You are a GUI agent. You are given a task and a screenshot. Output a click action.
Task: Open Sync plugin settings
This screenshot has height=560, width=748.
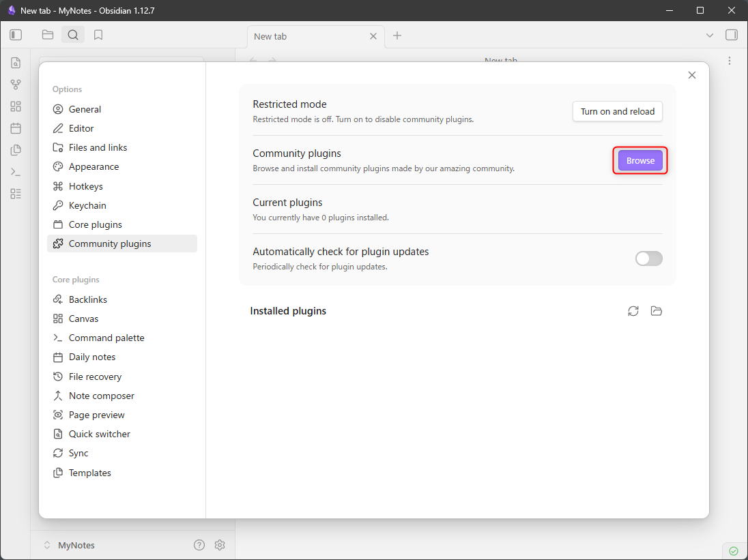122,453
